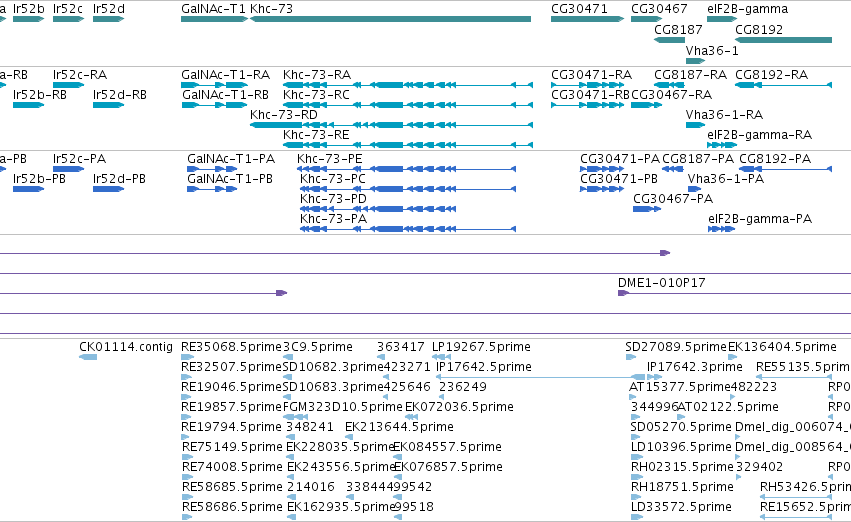The height and width of the screenshot is (522, 851).
Task: Click EST label RH18751.5prime
Action: tap(682, 487)
